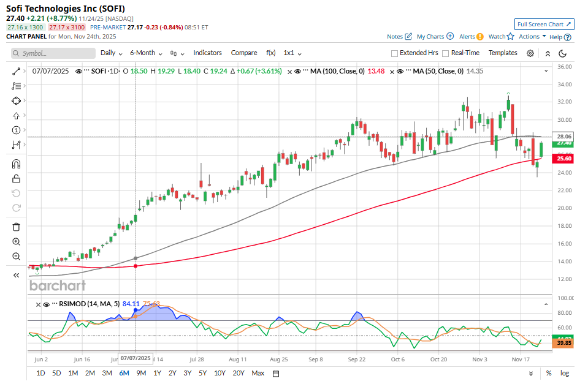588x384 pixels.
Task: Select the 1Y time range
Action: [157, 373]
